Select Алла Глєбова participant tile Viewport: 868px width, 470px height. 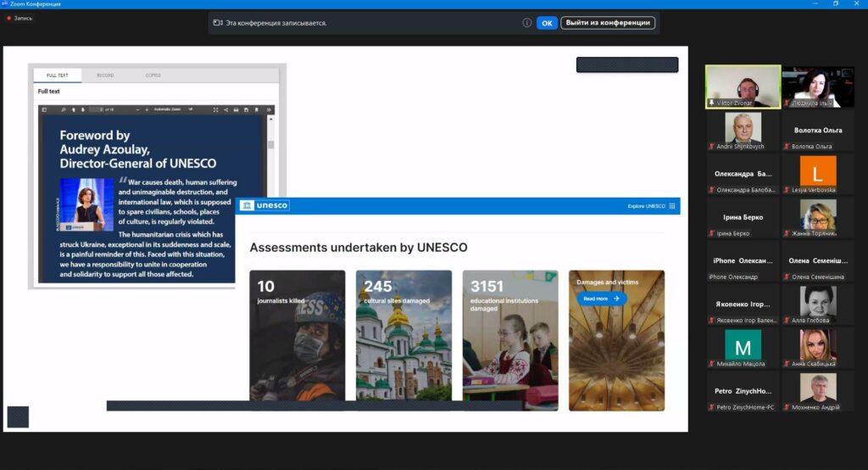tap(818, 305)
